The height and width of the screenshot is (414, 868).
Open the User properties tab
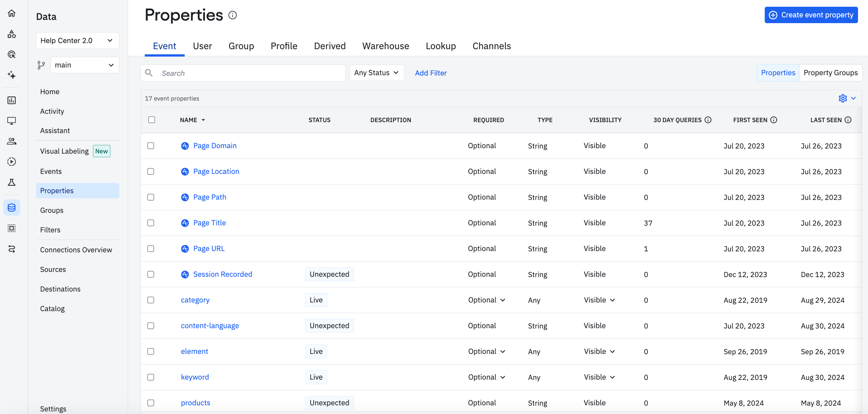coord(202,46)
